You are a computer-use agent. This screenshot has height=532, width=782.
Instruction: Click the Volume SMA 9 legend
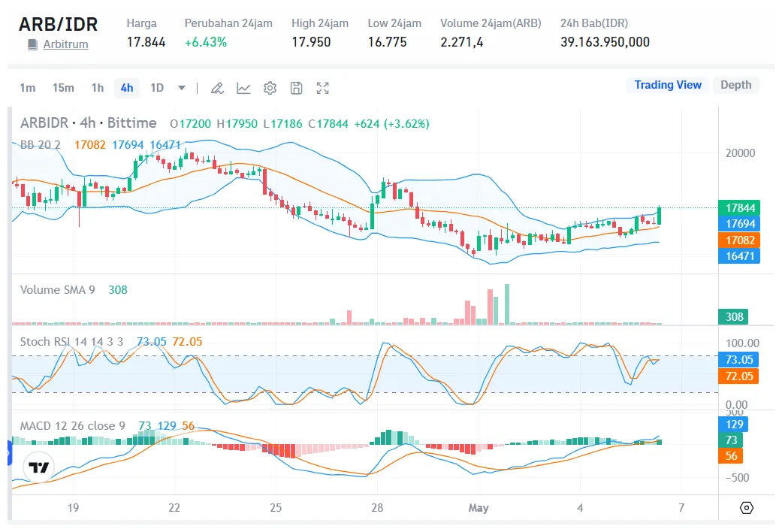[57, 289]
